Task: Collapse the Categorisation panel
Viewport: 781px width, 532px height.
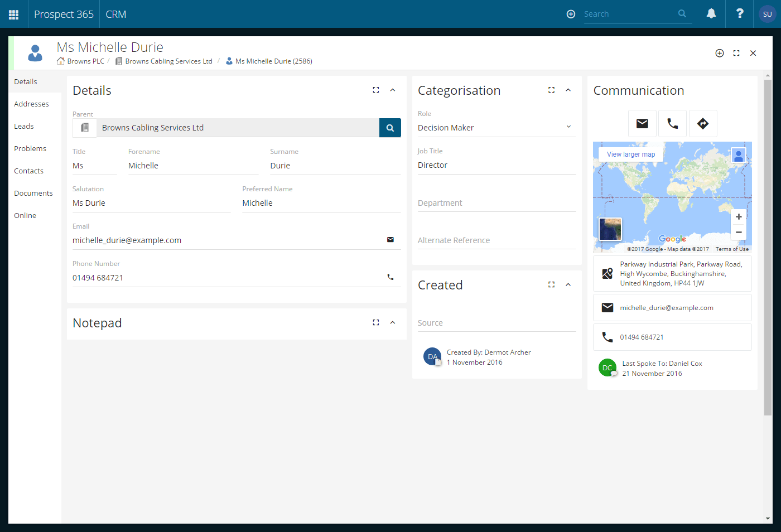Action: (x=568, y=89)
